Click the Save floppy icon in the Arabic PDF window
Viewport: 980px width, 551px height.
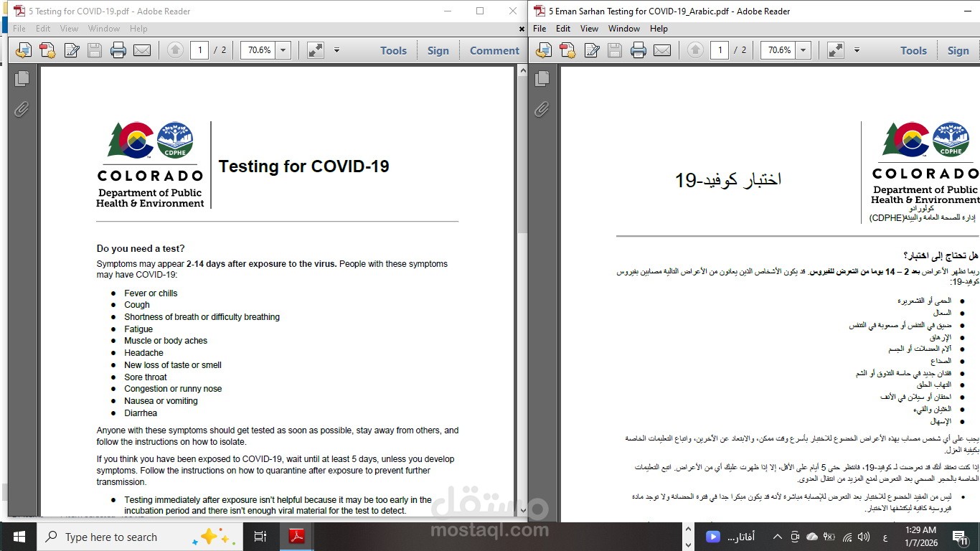point(615,50)
